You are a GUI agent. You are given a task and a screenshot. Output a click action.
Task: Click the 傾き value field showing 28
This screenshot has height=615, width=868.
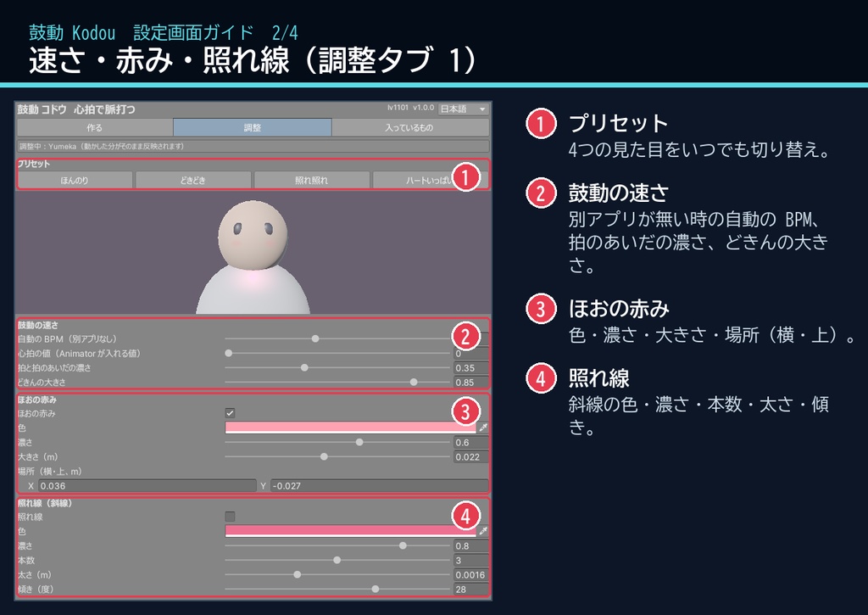click(x=470, y=590)
